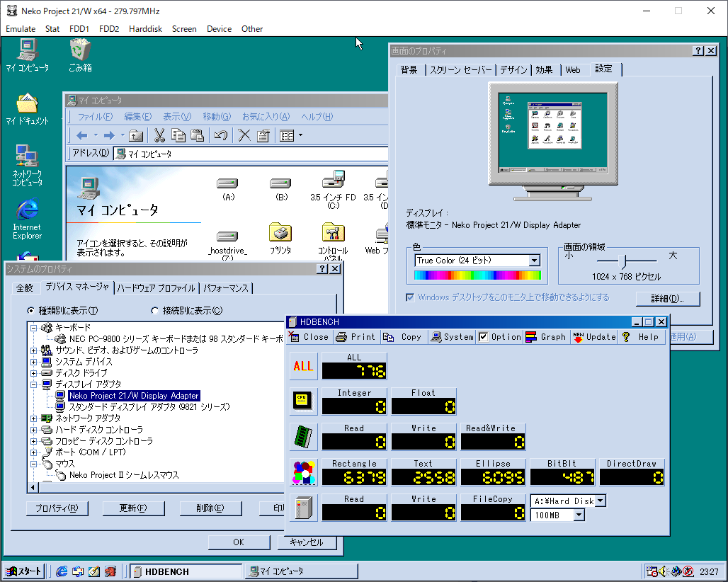
Task: Click the advanced details (D) button
Action: (667, 298)
